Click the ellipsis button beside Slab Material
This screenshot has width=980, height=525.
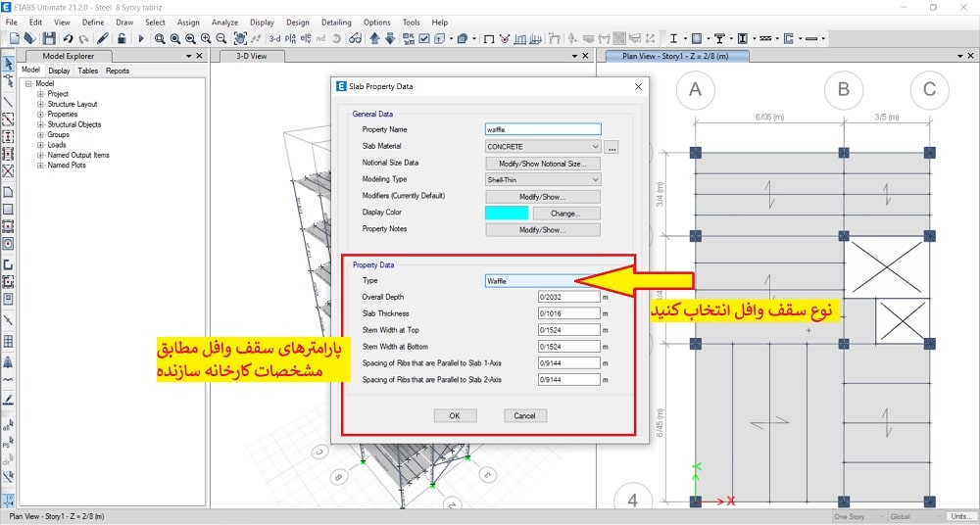612,148
